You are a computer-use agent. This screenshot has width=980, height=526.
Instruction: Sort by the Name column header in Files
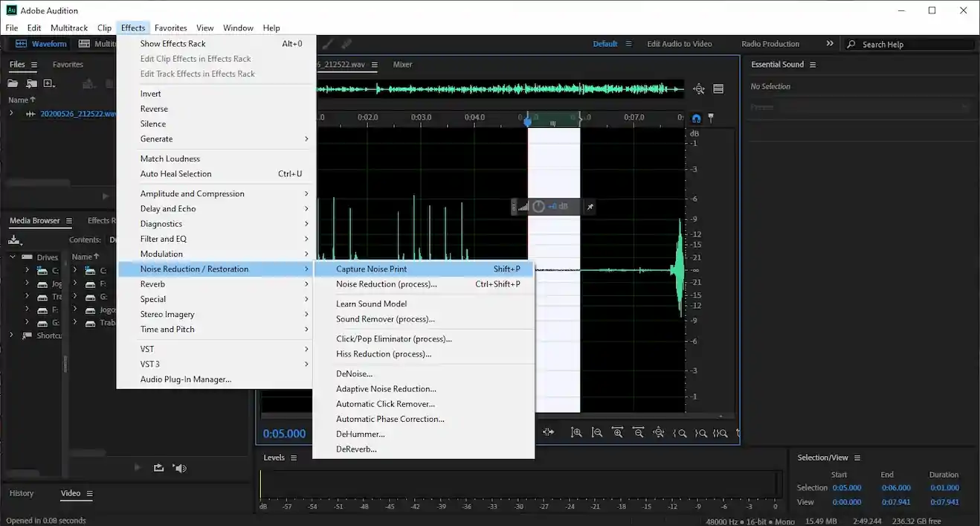22,100
